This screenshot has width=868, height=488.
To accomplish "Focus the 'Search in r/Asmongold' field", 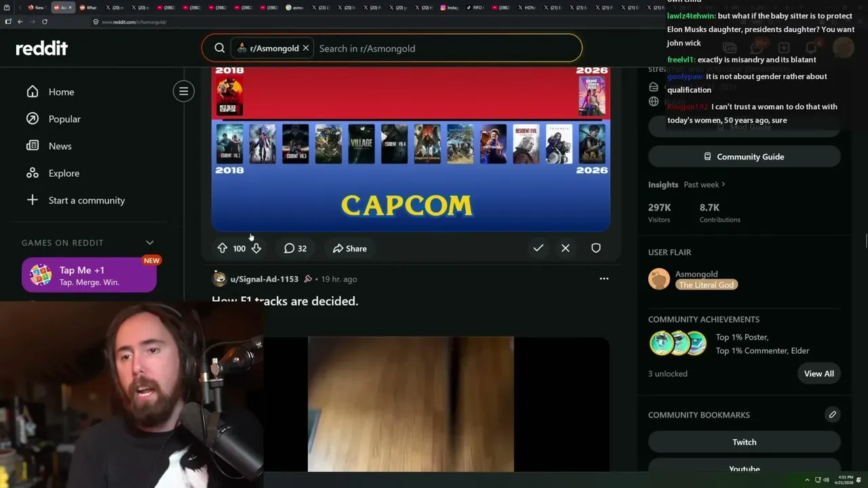I will 448,48.
